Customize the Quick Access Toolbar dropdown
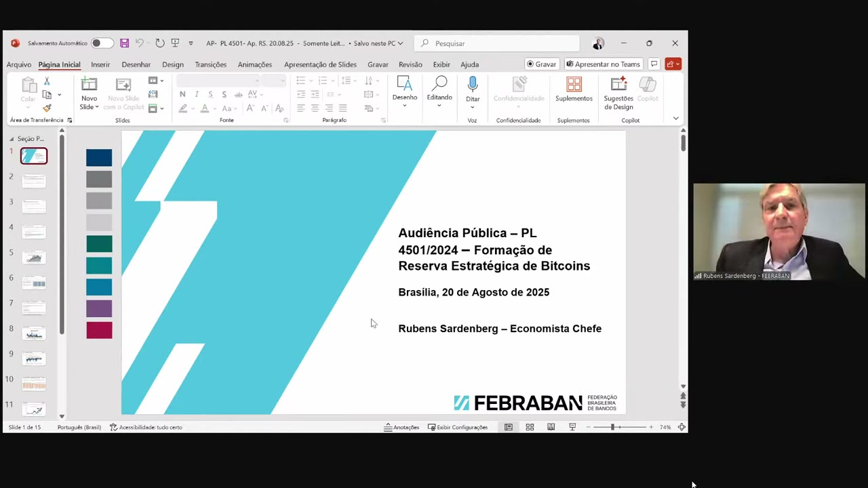 [191, 43]
